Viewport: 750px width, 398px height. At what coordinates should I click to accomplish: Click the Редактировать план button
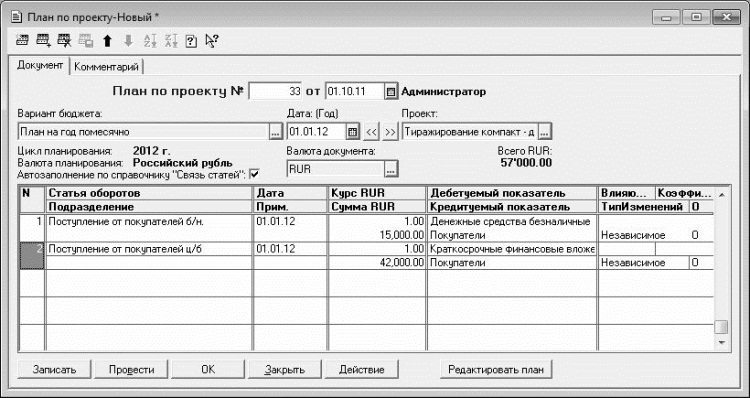pos(496,370)
